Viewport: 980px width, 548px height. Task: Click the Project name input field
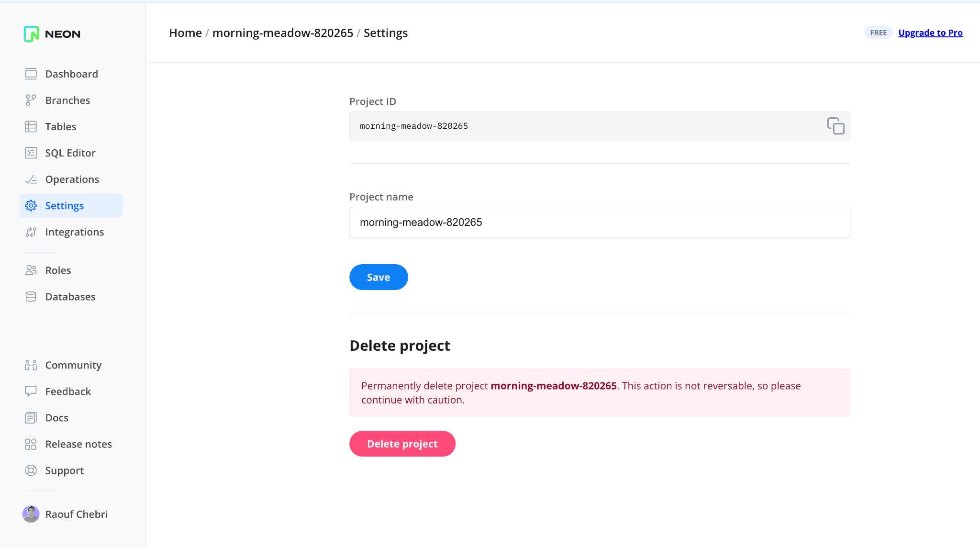point(600,222)
